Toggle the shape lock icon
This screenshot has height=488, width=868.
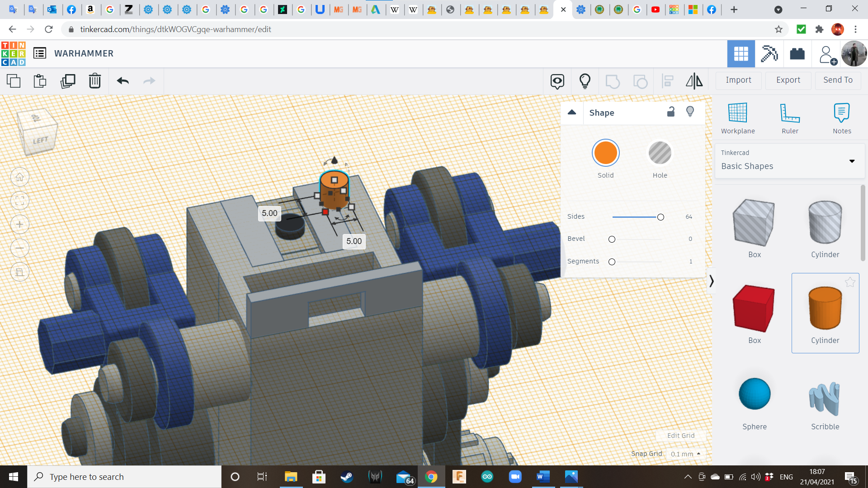[x=671, y=112]
